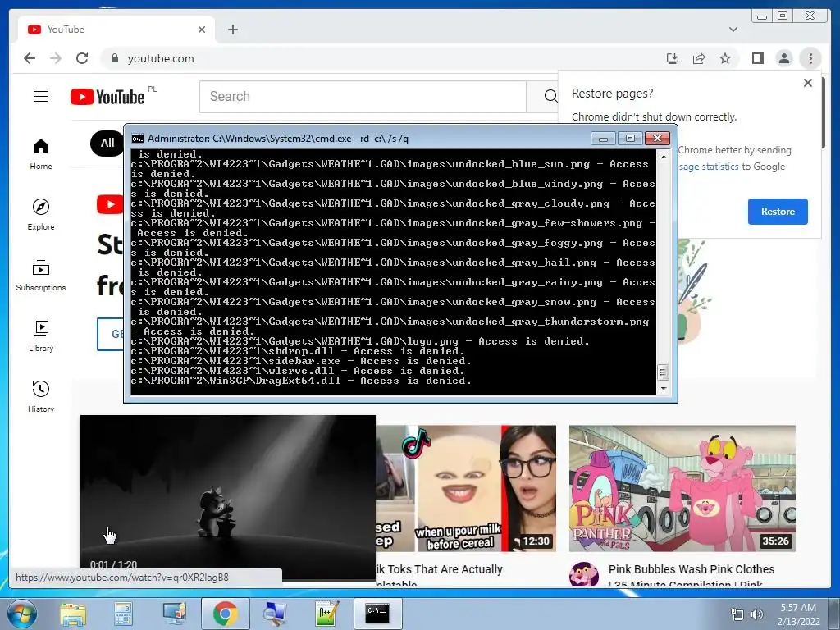Screen dimensions: 840x630
Task: Click the YouTube logo
Action: pos(107,97)
